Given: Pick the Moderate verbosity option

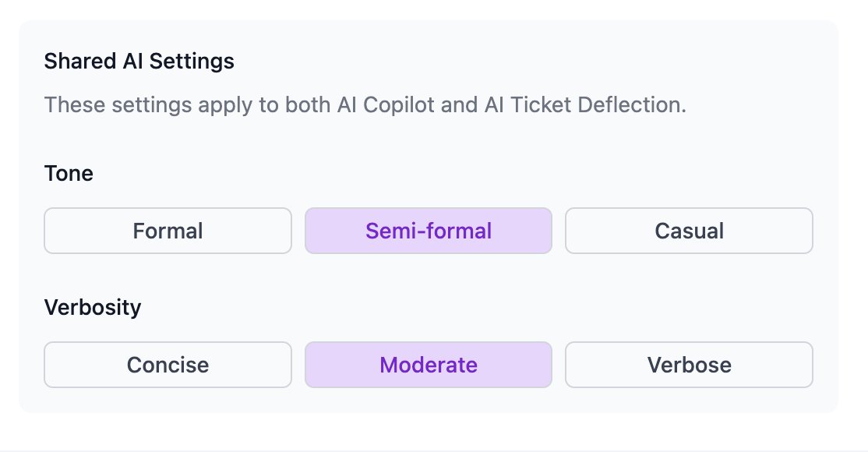Looking at the screenshot, I should 428,365.
